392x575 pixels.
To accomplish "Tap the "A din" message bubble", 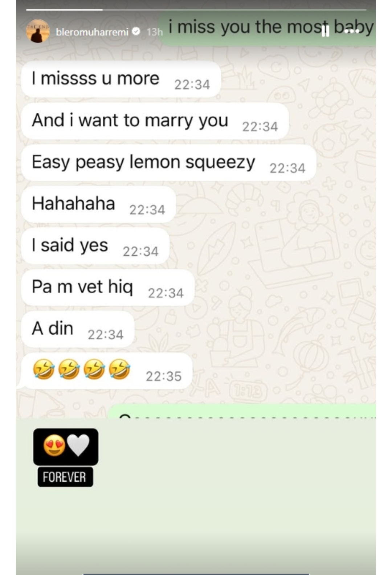I will [78, 329].
